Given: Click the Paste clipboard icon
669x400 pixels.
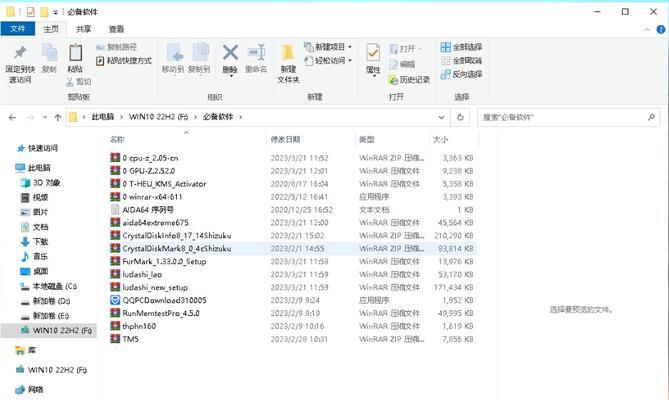Looking at the screenshot, I should pyautogui.click(x=76, y=53).
